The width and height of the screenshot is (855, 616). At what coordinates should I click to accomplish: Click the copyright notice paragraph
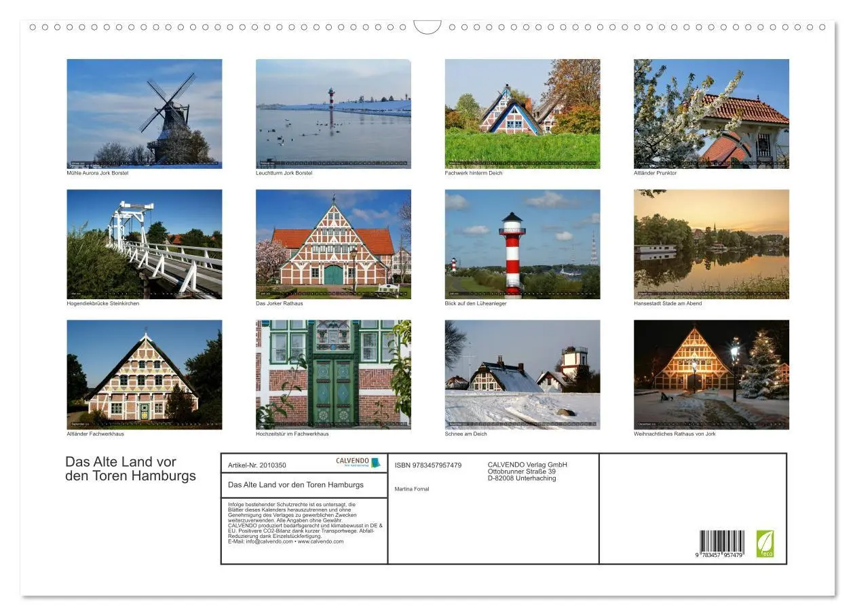tap(305, 523)
